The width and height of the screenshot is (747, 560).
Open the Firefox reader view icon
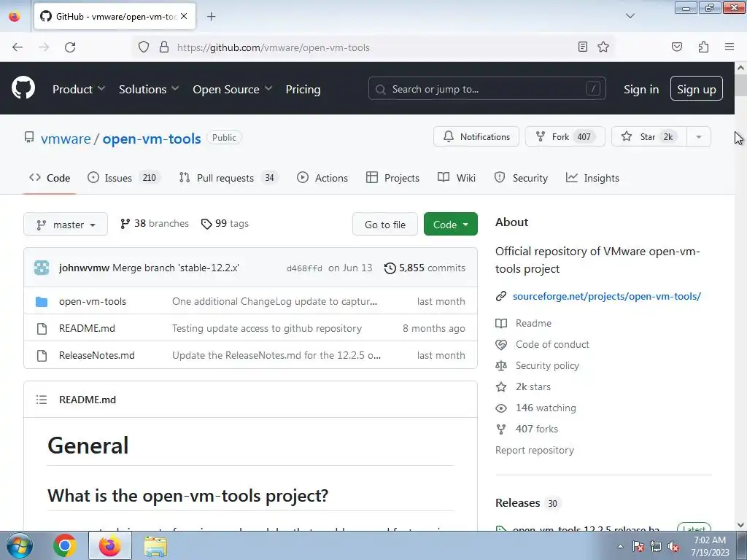pyautogui.click(x=582, y=47)
